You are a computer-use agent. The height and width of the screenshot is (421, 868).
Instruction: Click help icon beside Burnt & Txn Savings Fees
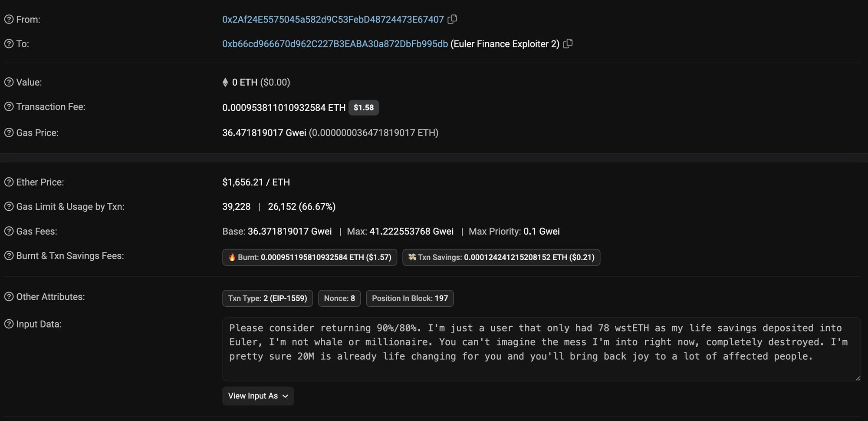click(x=9, y=255)
